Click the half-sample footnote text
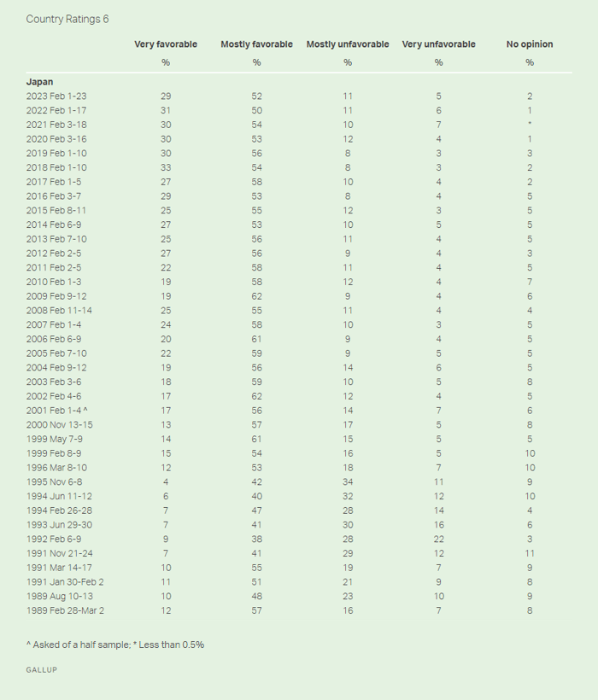Image resolution: width=598 pixels, height=700 pixels. (x=115, y=645)
